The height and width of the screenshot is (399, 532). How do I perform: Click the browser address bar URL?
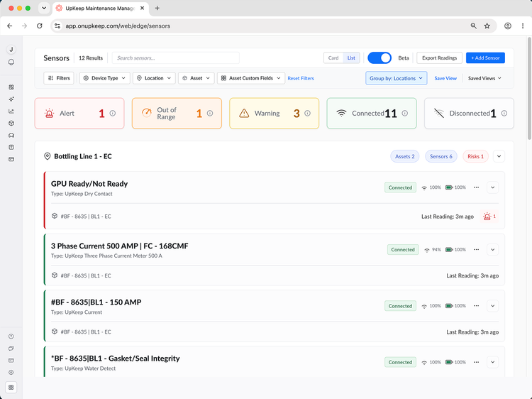(118, 26)
